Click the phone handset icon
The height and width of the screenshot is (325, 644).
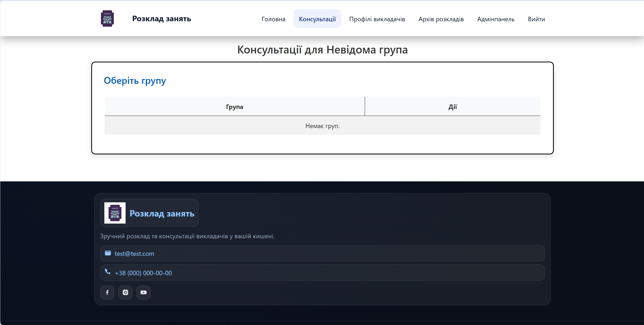pos(108,272)
